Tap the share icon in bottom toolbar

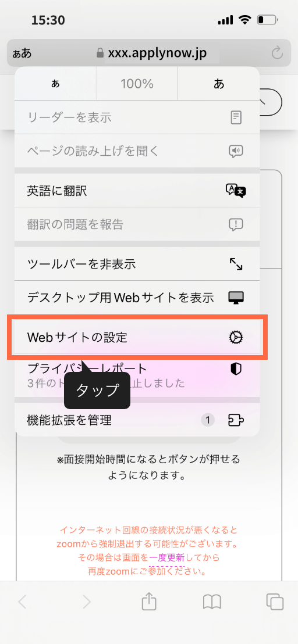[149, 602]
